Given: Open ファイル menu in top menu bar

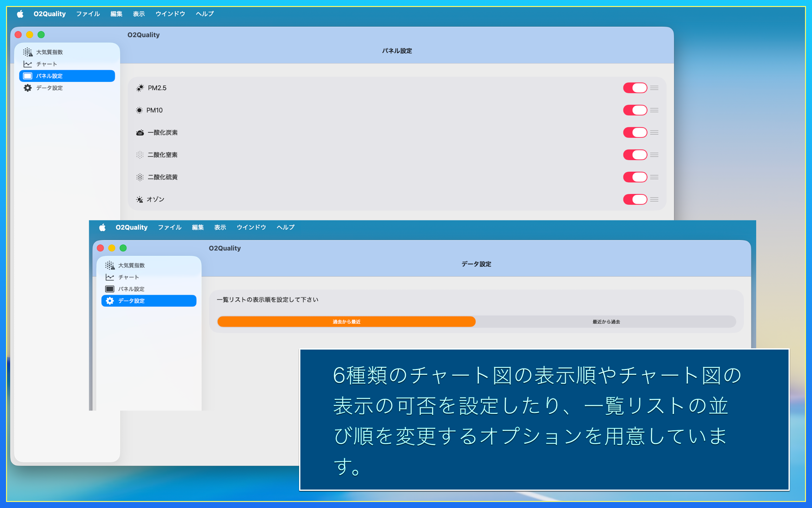Looking at the screenshot, I should [88, 14].
